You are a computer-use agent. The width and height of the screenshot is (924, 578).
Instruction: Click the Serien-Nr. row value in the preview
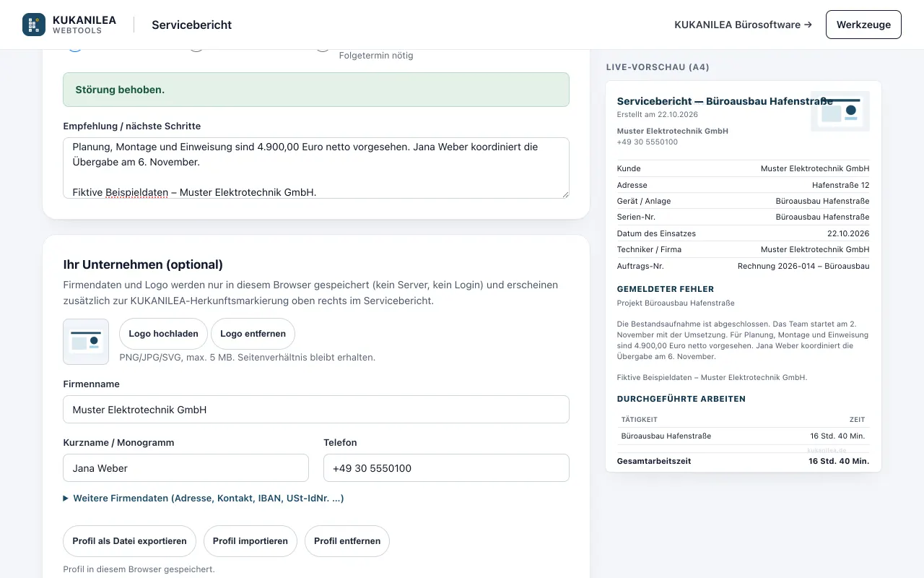point(822,217)
